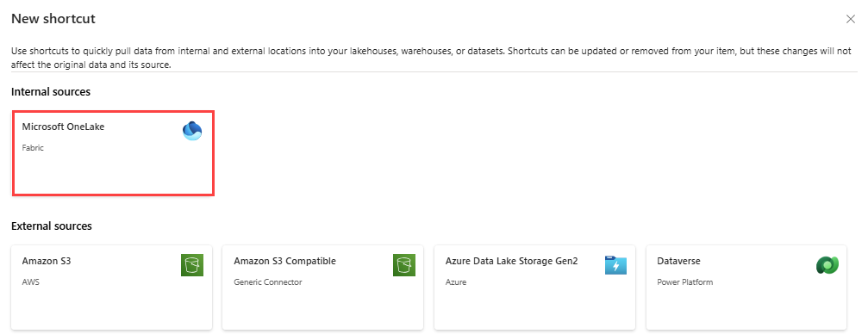Image resolution: width=868 pixels, height=334 pixels.
Task: Click the New shortcut dialog title
Action: 53,19
